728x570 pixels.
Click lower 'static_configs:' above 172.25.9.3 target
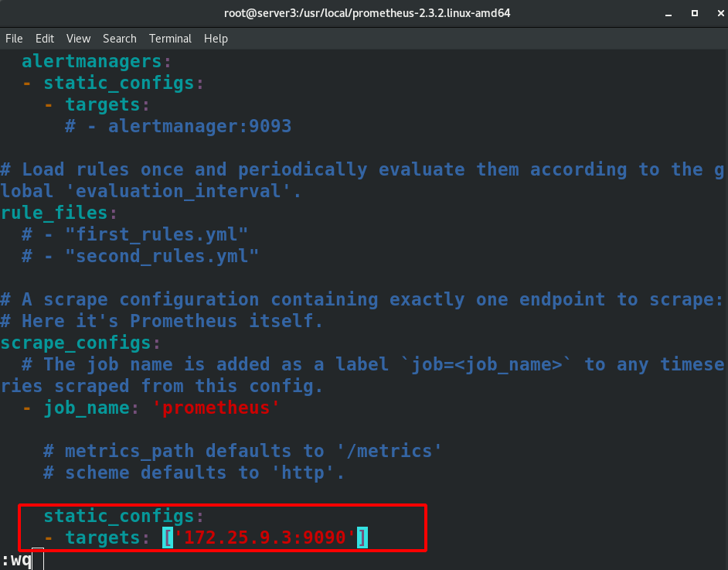124,516
